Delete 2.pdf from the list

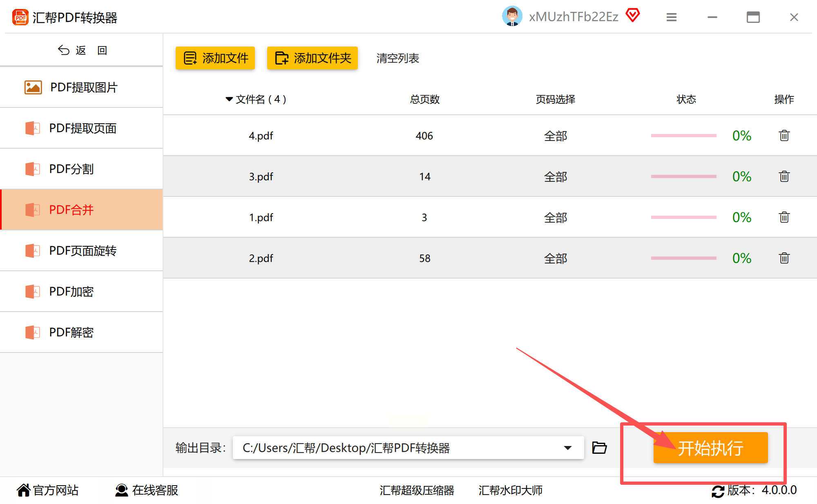point(784,258)
